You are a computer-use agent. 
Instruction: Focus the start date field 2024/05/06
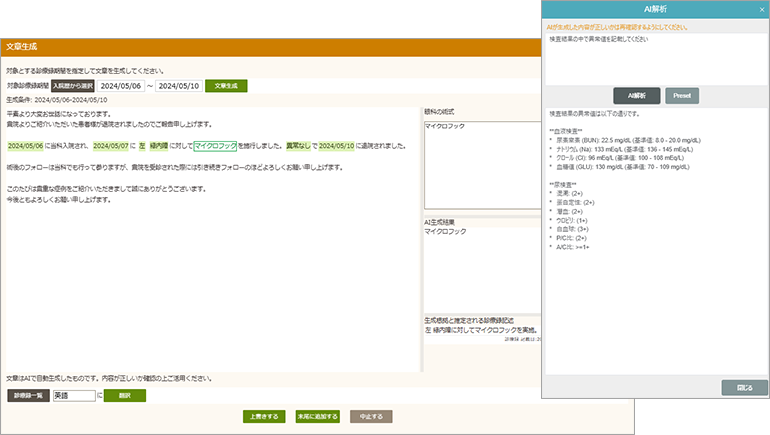pos(121,86)
